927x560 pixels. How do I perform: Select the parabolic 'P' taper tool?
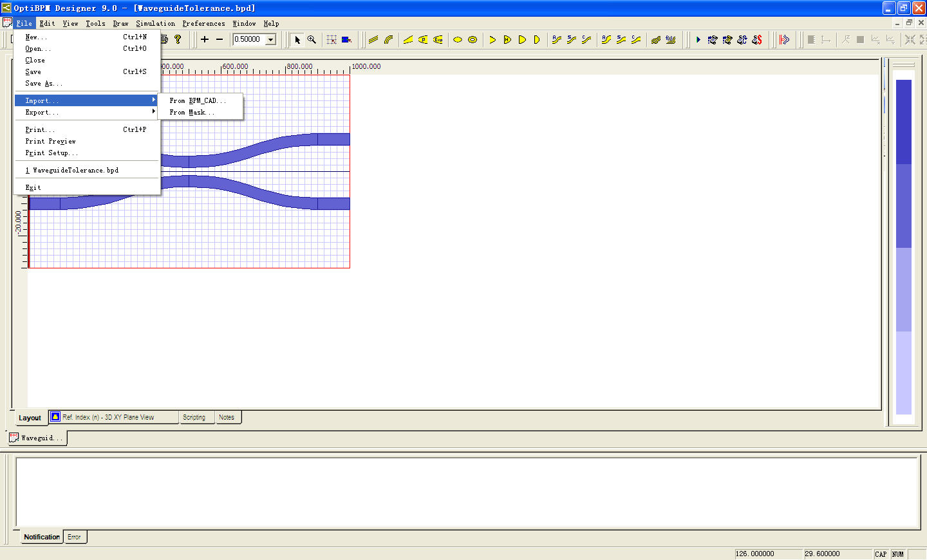(423, 39)
